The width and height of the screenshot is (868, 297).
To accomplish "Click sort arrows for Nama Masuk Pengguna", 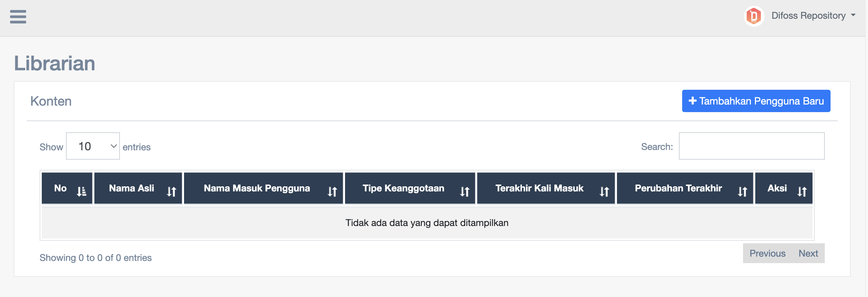I will (332, 191).
